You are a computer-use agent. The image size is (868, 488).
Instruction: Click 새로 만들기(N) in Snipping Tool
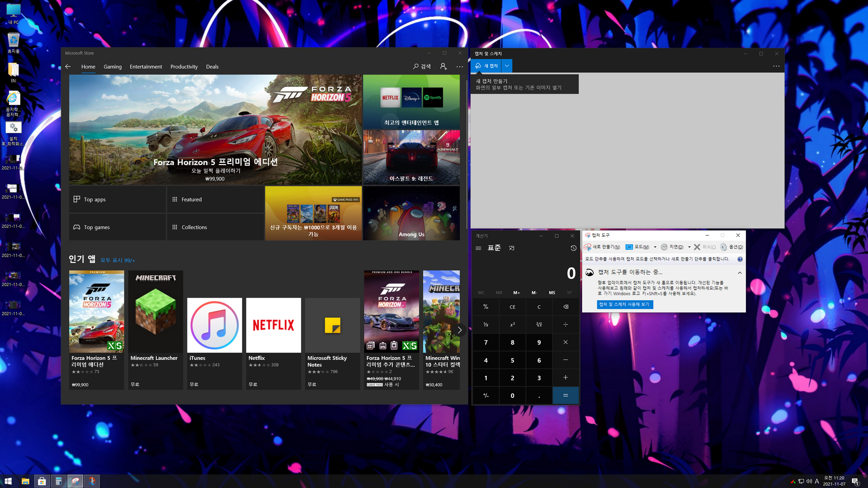point(602,247)
